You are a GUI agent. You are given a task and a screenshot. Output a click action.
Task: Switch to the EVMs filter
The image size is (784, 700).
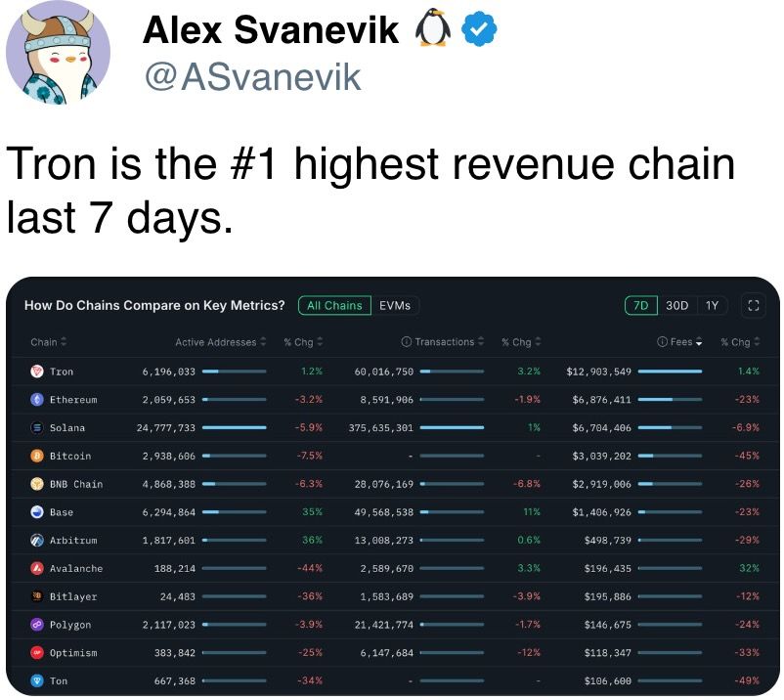tap(395, 305)
